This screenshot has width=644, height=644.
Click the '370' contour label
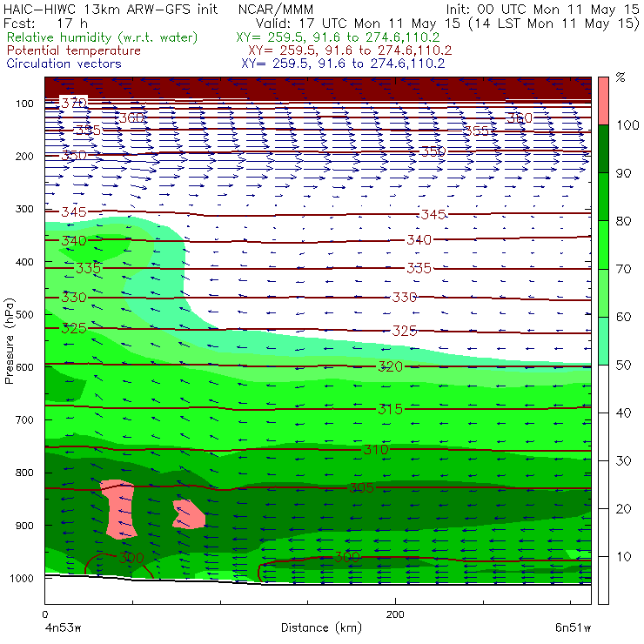coord(74,103)
